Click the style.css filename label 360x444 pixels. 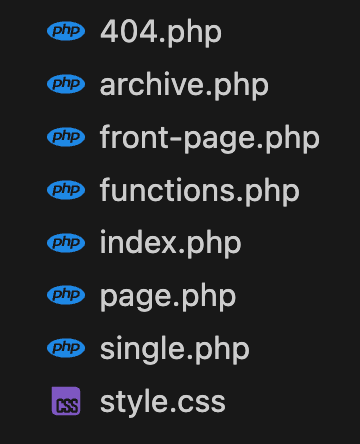point(163,402)
